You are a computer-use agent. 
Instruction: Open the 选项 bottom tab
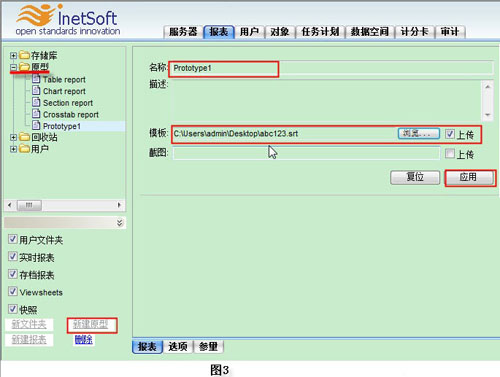(x=178, y=347)
